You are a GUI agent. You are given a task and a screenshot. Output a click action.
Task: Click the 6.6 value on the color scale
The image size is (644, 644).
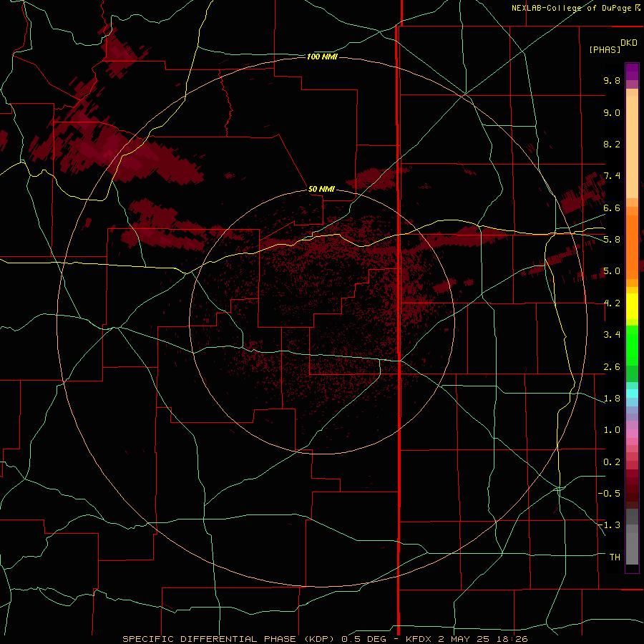612,208
